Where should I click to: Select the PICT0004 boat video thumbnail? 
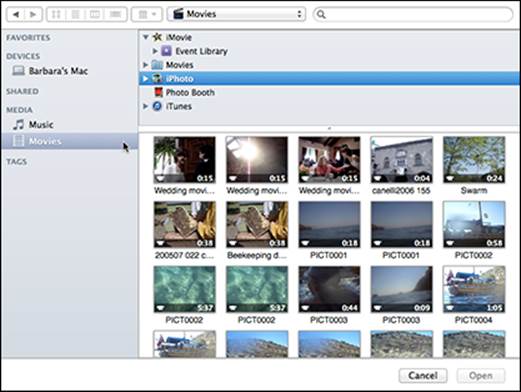[x=474, y=289]
